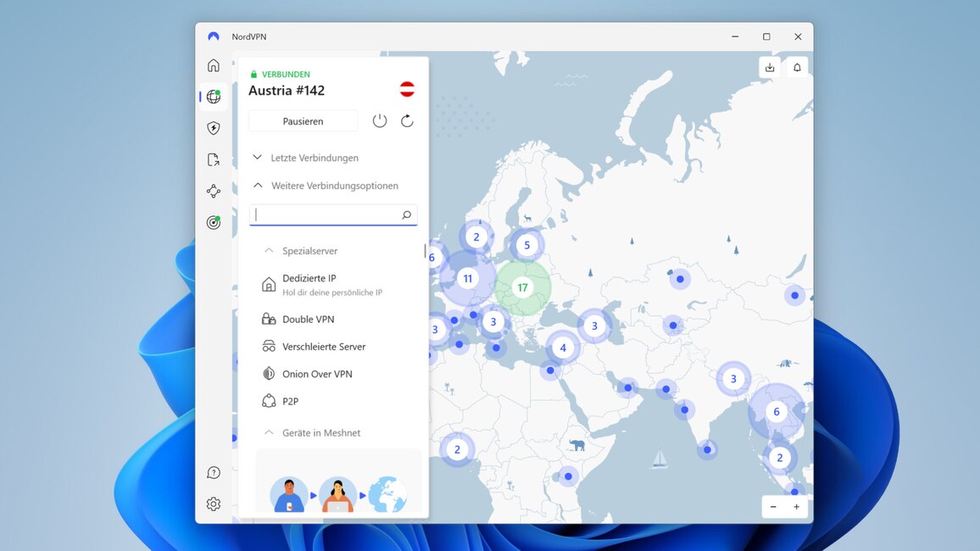Open the downloads icon at top right
980x551 pixels.
click(769, 66)
